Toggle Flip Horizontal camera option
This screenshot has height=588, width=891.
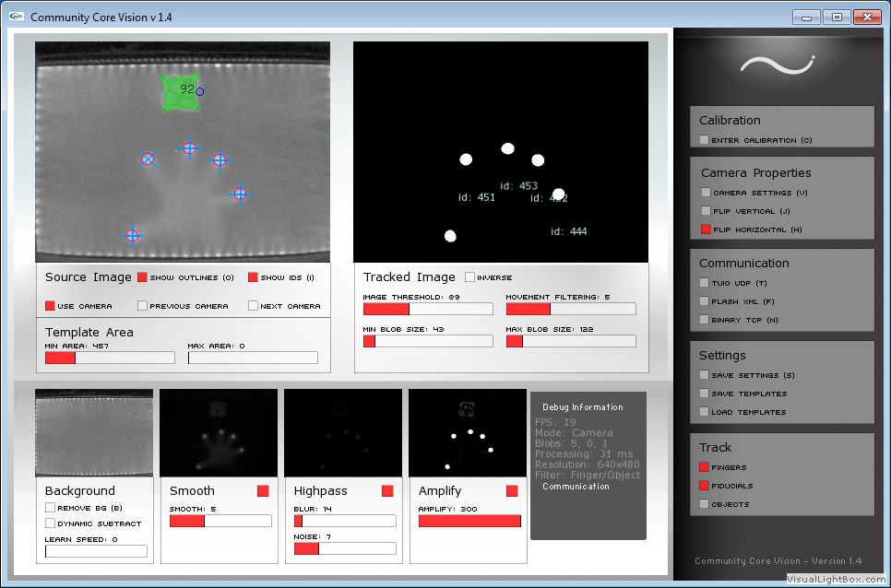pos(705,229)
